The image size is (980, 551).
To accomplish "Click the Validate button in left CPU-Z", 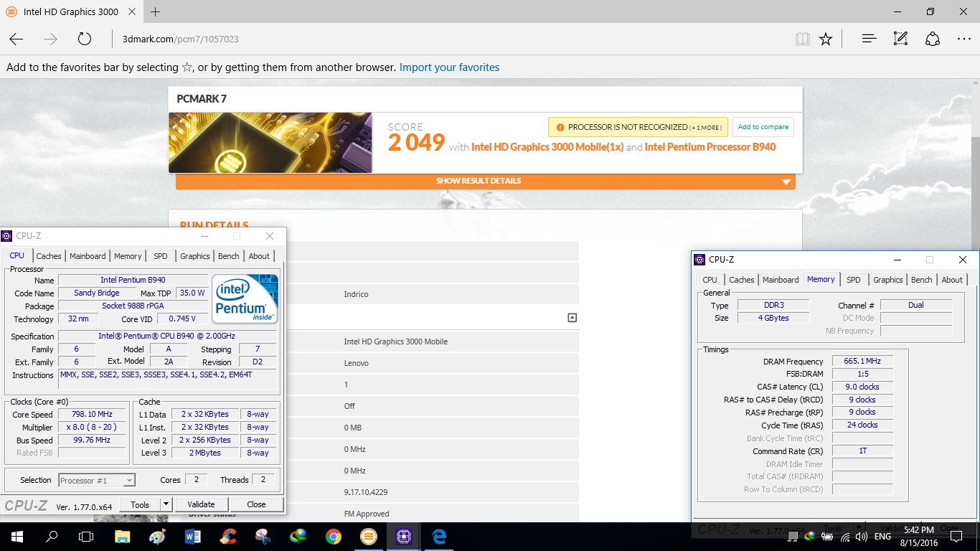I will pos(201,504).
